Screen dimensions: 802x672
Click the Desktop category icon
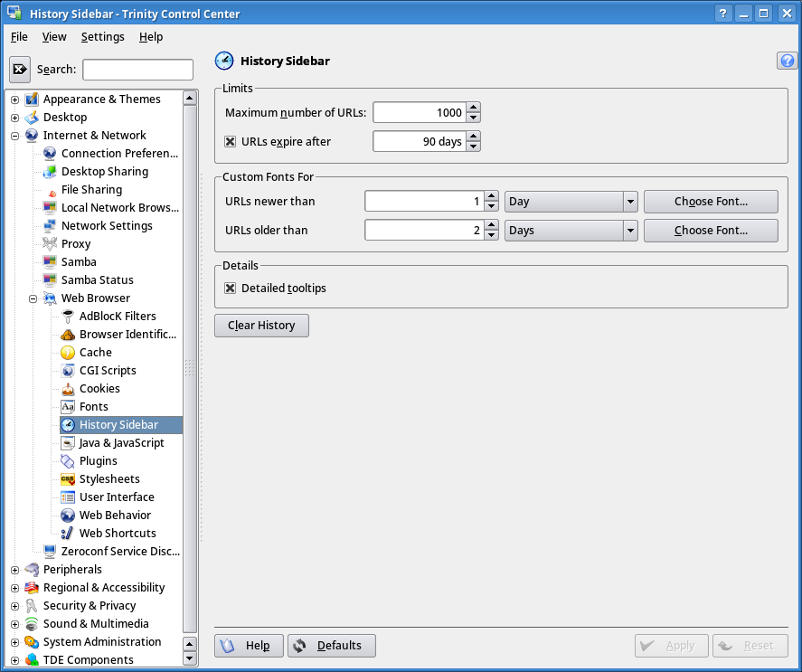tap(32, 118)
